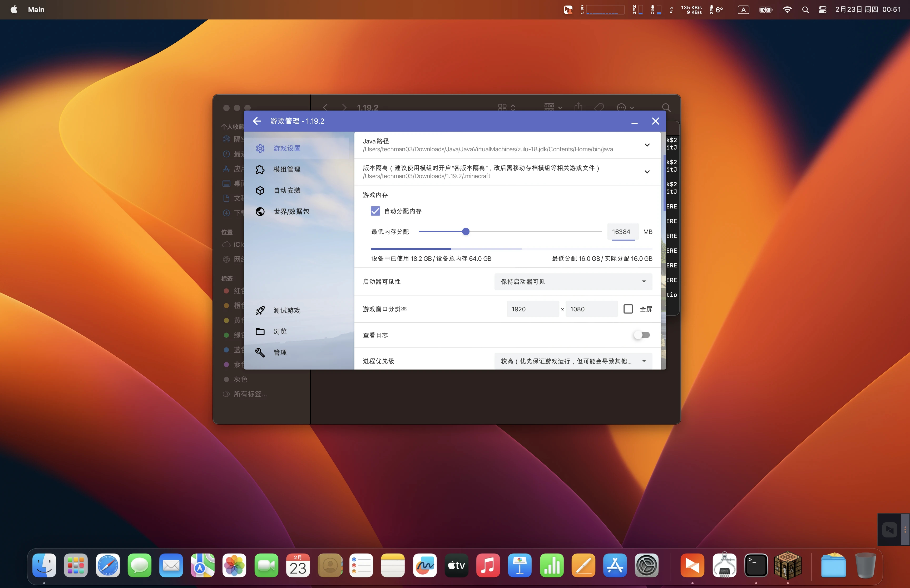Enable the 全屏 checkbox
Image resolution: width=910 pixels, height=588 pixels.
(628, 309)
